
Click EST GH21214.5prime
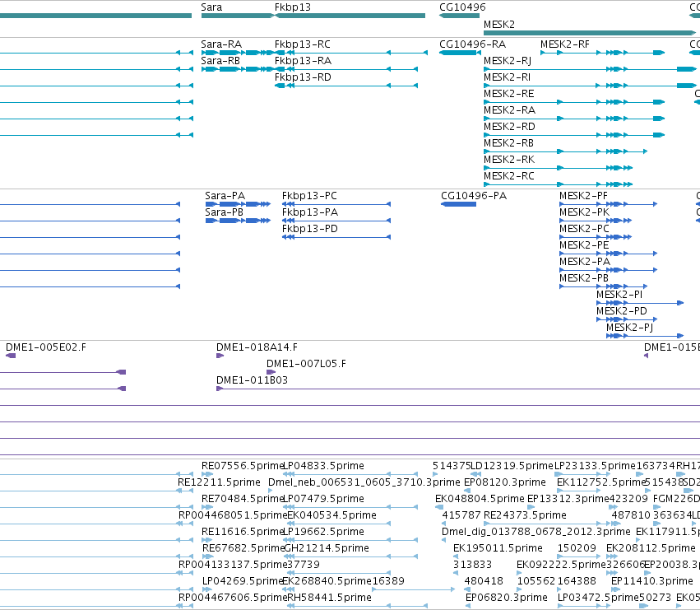point(327,549)
